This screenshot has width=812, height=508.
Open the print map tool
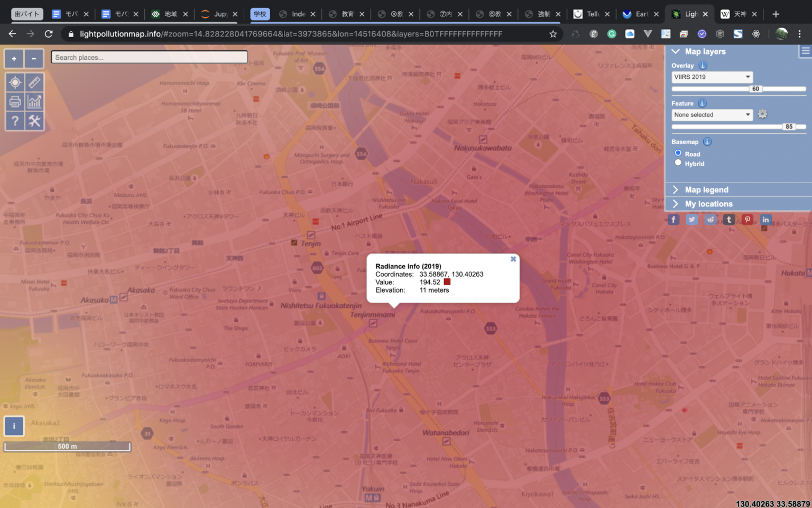pyautogui.click(x=15, y=102)
